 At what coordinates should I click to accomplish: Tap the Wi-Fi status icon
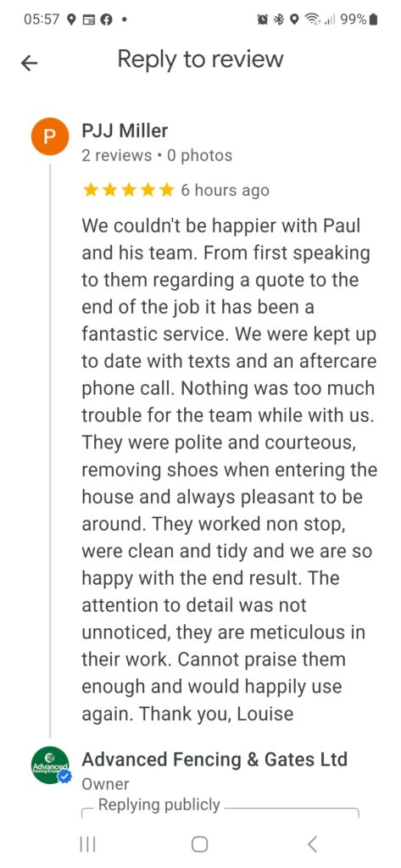tap(315, 19)
